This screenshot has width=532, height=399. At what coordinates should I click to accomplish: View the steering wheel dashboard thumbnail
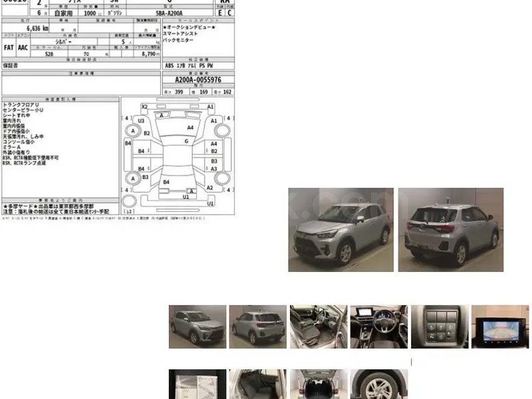coord(378,327)
